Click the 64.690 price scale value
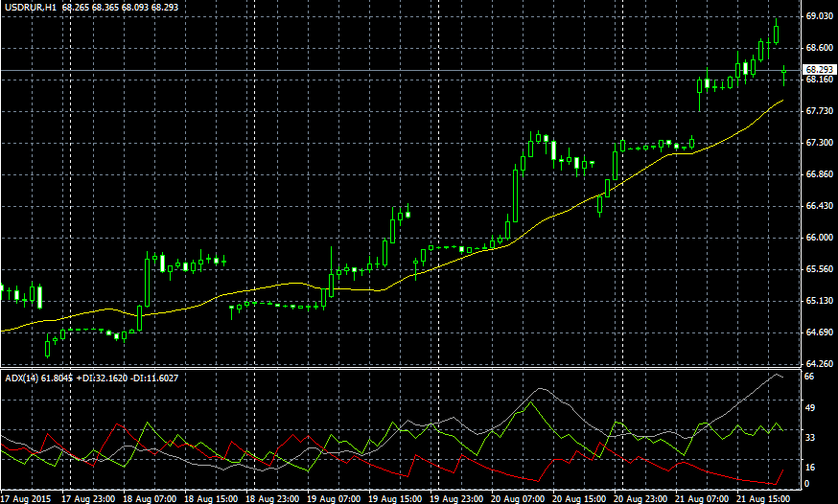This screenshot has height=504, width=838. [x=819, y=332]
